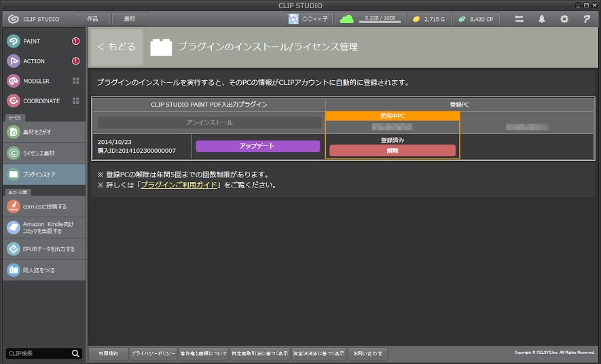Image resolution: width=601 pixels, height=364 pixels.
Task: Click CLIP STUDIO PAINT PDF入出力プラグイン header
Action: coord(209,105)
